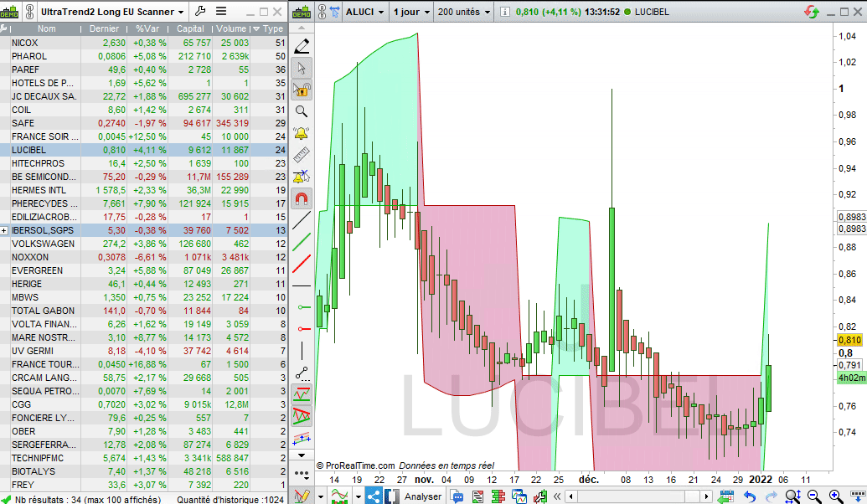Change the '1 jour' timeframe dropdown

411,12
